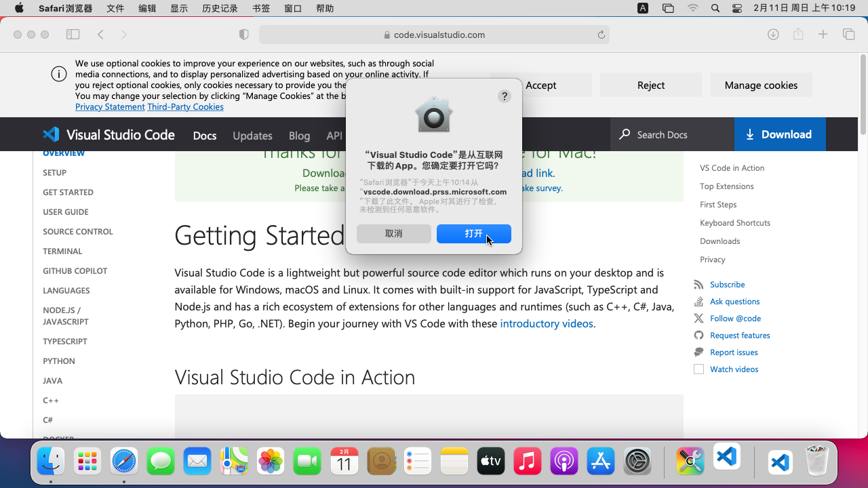Jump to First Steps section
This screenshot has height=488, width=868.
pos(718,205)
